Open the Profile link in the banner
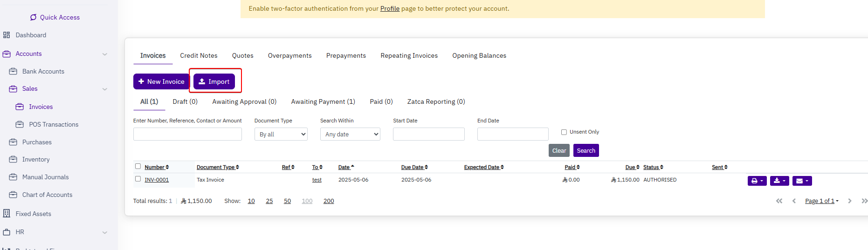This screenshot has width=868, height=250. (390, 8)
